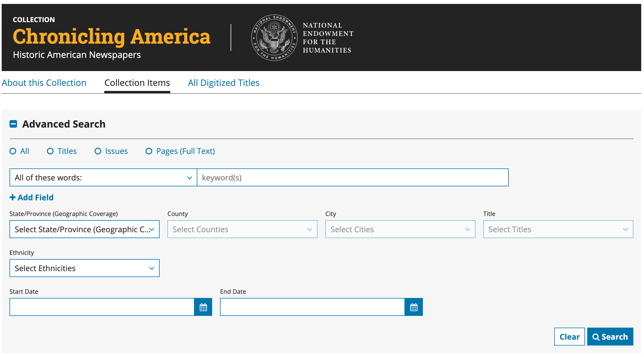Image resolution: width=644 pixels, height=357 pixels.
Task: Choose the Pages (Full Text) radio option
Action: [x=149, y=151]
